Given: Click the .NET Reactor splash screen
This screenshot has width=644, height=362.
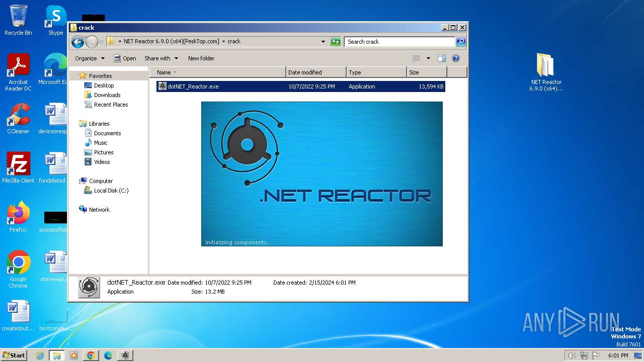Looking at the screenshot, I should point(322,174).
